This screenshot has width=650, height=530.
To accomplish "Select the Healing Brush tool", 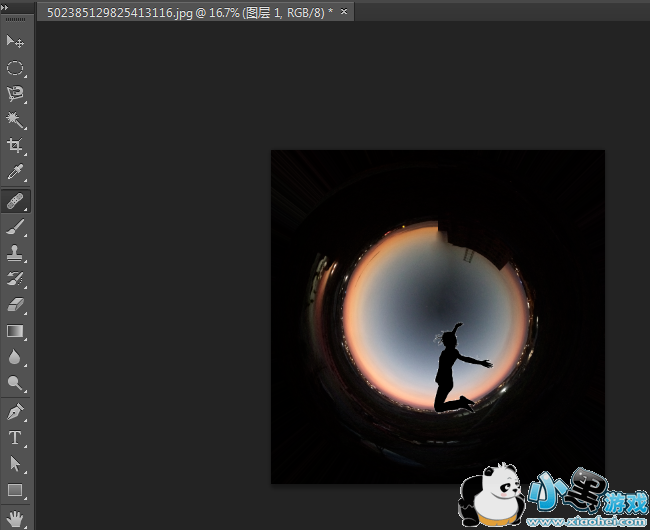I will tap(15, 201).
